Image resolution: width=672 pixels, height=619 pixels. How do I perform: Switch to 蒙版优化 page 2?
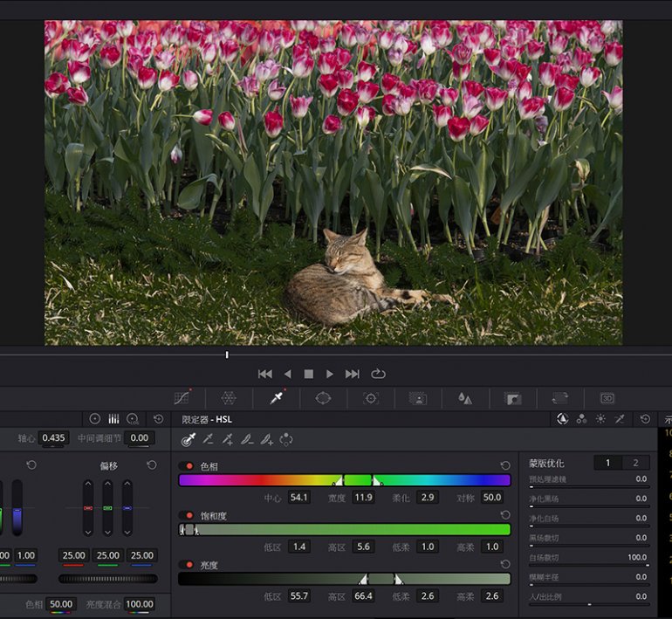pyautogui.click(x=635, y=463)
